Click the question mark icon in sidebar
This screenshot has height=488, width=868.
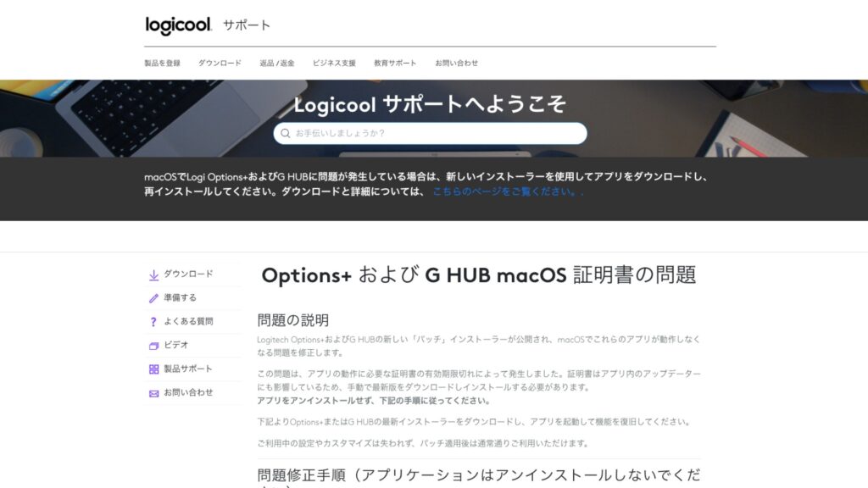click(x=153, y=322)
